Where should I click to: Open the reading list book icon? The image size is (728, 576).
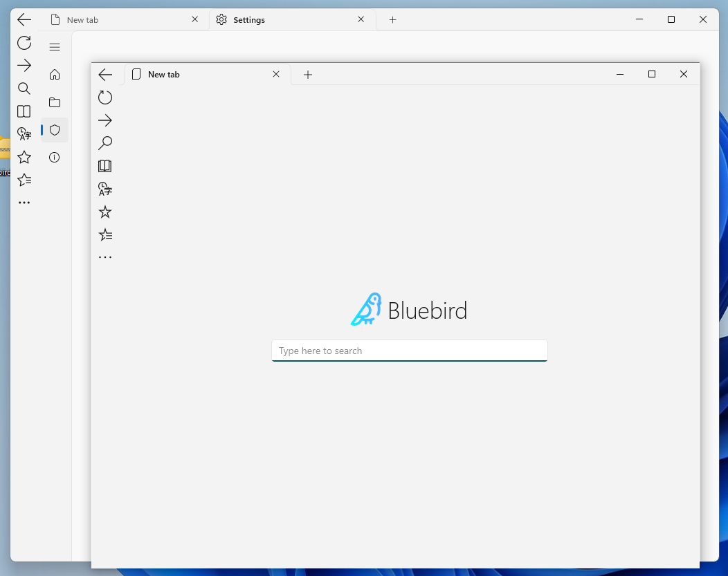point(105,165)
